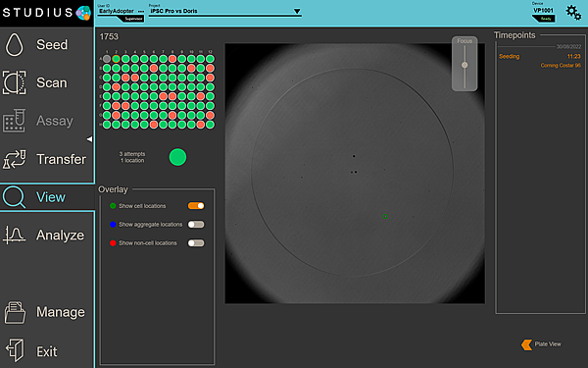Open the Analyze curve icon
This screenshot has height=368, width=588.
click(15, 236)
